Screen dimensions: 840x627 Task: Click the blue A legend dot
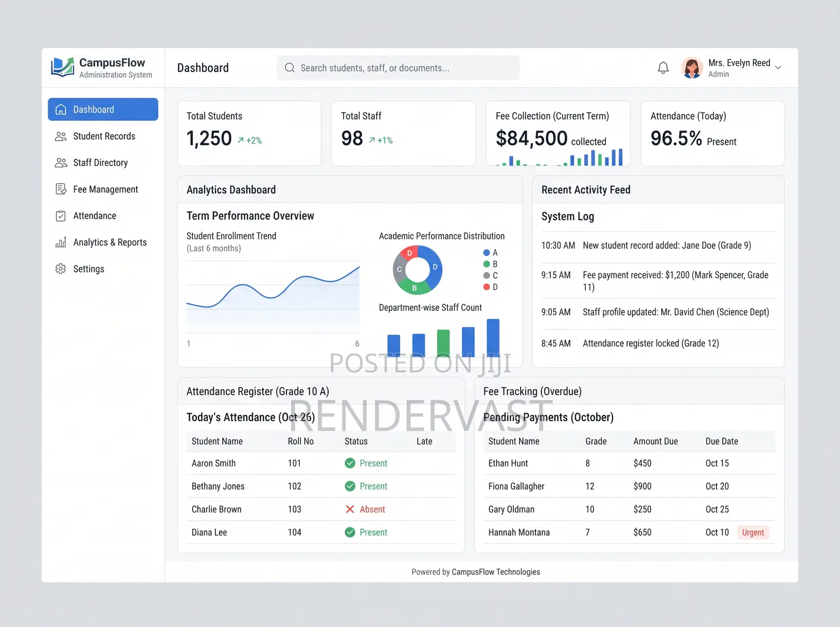[486, 253]
